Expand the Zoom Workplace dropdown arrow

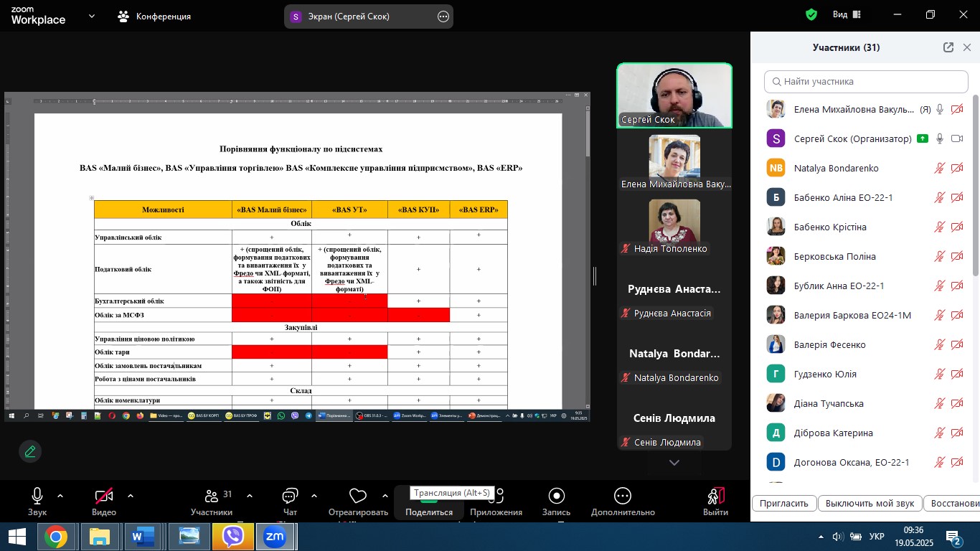(x=92, y=16)
